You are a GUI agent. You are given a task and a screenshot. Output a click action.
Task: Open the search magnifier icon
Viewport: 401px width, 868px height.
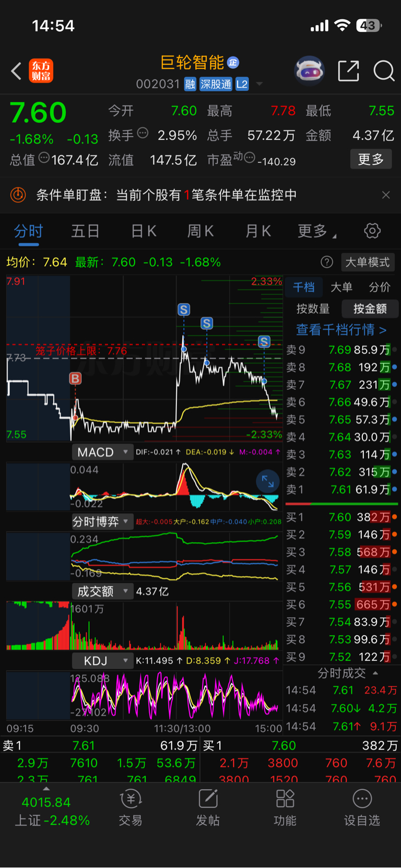[384, 71]
